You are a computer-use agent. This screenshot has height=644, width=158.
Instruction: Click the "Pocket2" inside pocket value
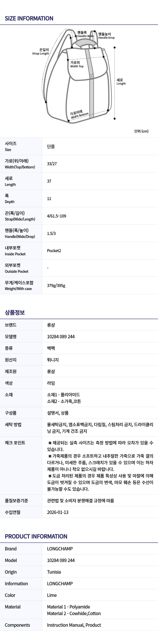(x=54, y=251)
